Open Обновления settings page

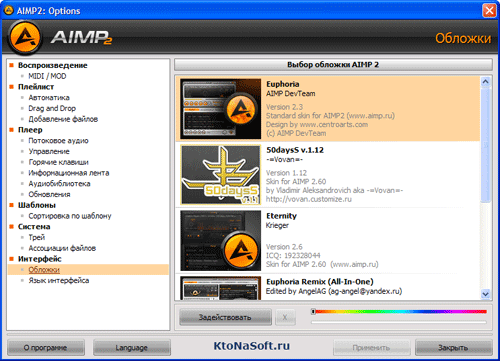(x=49, y=194)
